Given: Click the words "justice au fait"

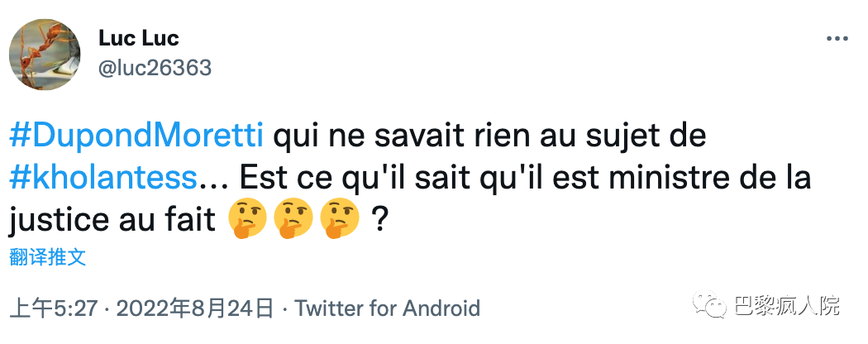Looking at the screenshot, I should (114, 221).
